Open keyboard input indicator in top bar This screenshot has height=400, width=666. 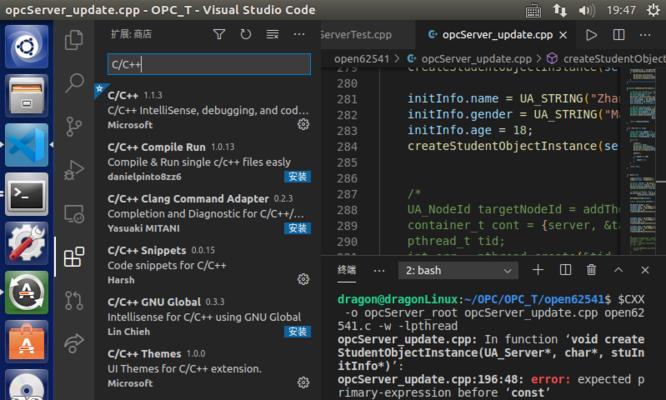point(533,10)
